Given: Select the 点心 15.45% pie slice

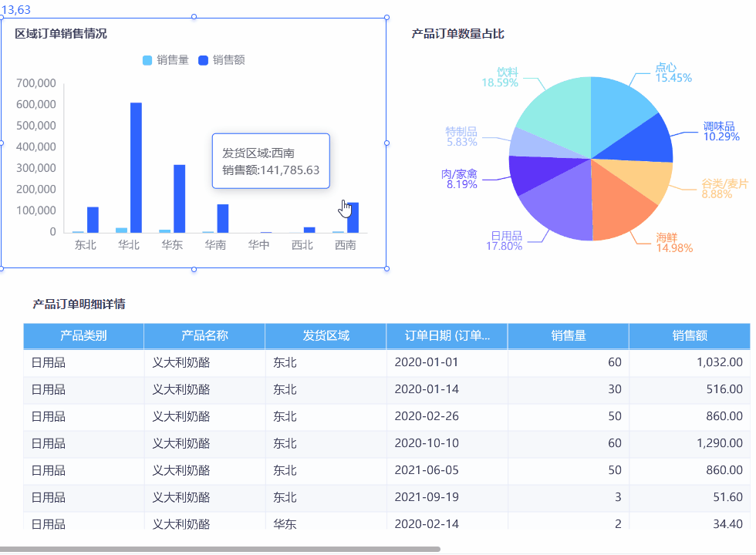Looking at the screenshot, I should click(618, 113).
